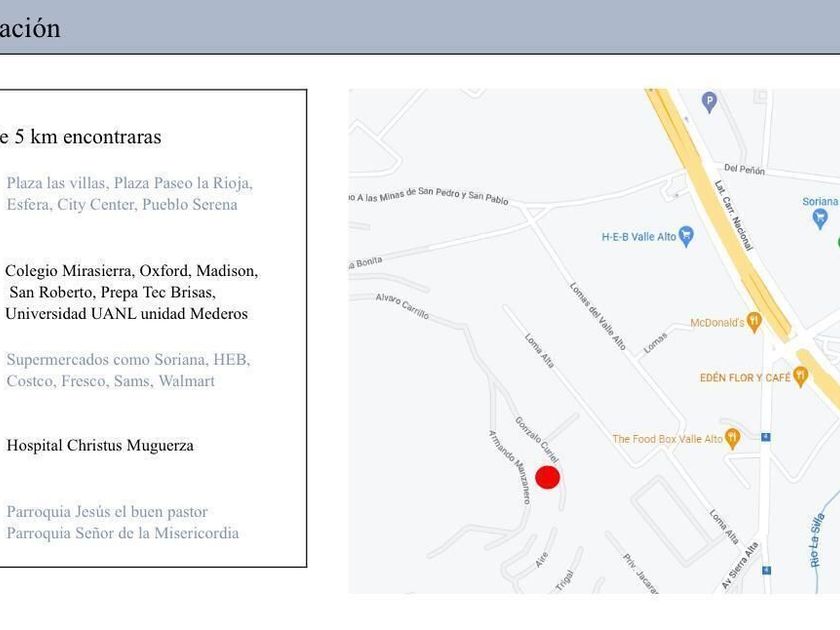Click the red location marker dot
Screen dimensions: 840x630
[x=548, y=477]
